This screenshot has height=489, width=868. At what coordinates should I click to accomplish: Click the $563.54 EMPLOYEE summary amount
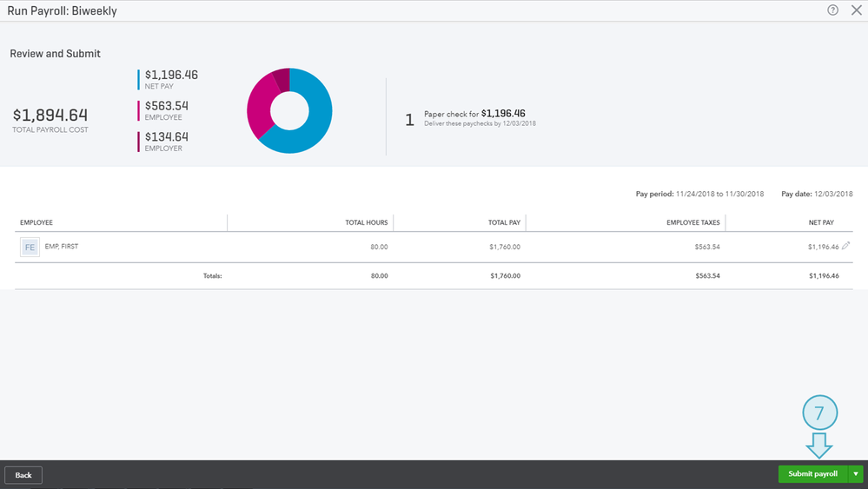click(167, 106)
